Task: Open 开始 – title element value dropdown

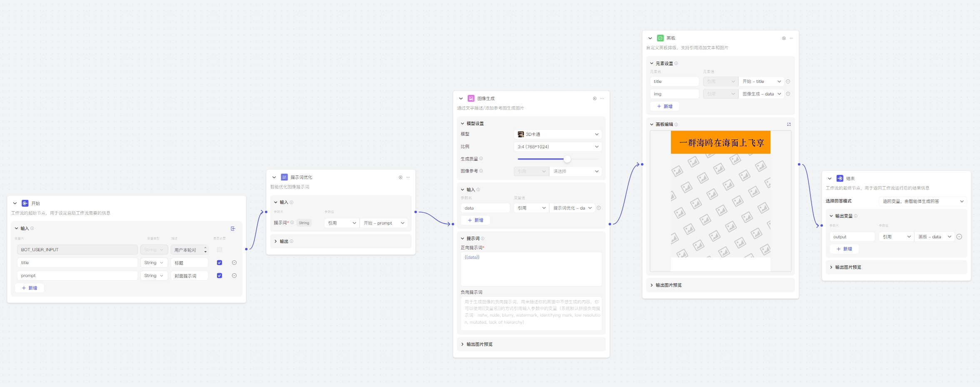Action: click(x=761, y=81)
